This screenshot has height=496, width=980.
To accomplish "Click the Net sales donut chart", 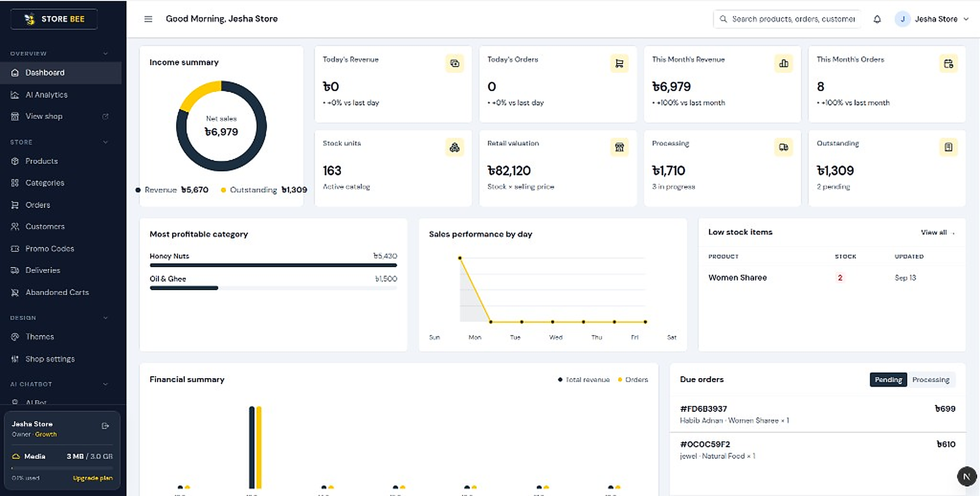I will (x=222, y=126).
